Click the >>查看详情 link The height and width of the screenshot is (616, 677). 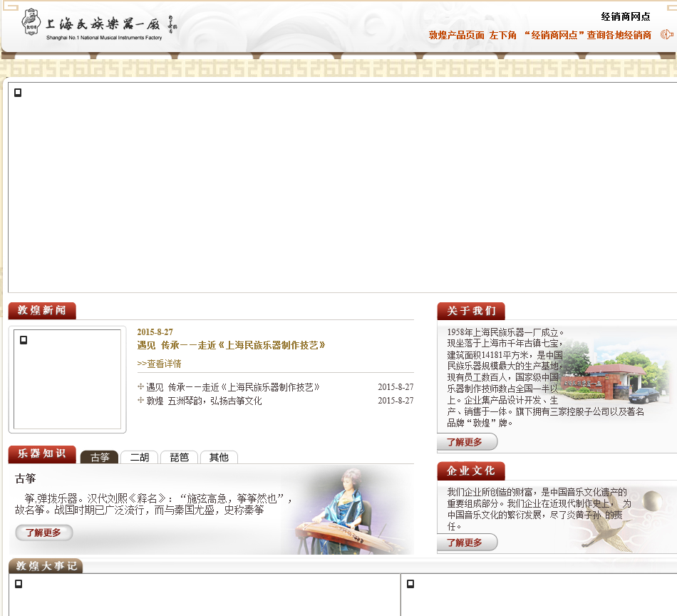point(159,364)
